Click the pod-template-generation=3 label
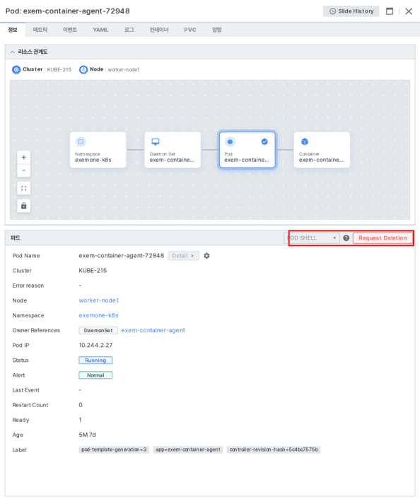 (x=114, y=450)
